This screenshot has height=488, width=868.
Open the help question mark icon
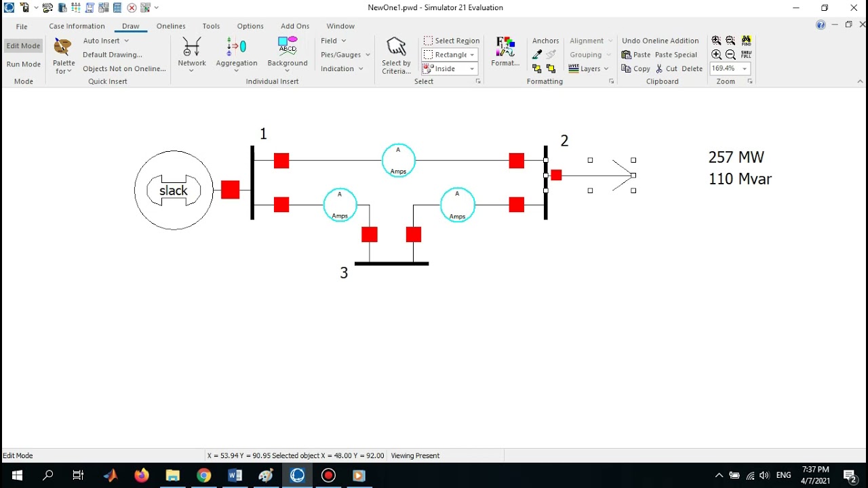(821, 25)
